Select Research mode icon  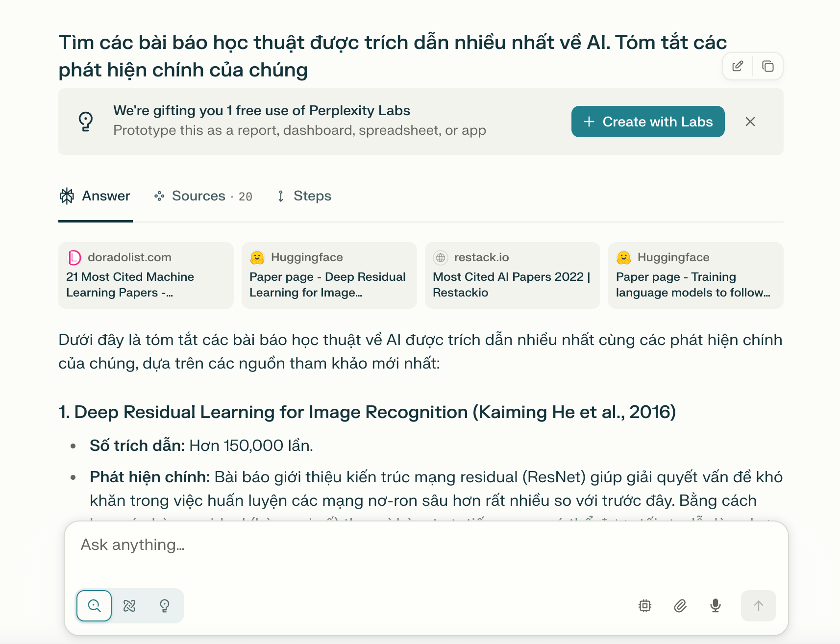(x=129, y=606)
